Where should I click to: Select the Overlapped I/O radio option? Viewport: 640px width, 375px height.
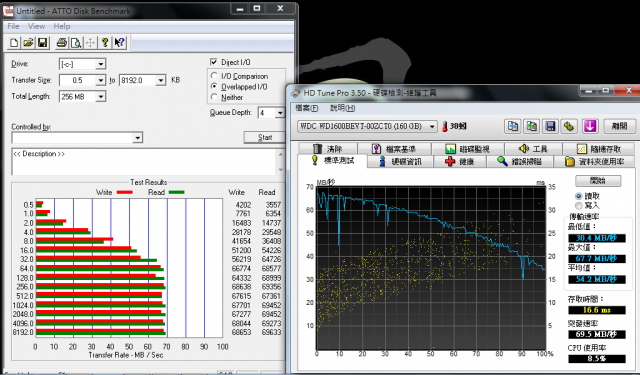pyautogui.click(x=214, y=87)
